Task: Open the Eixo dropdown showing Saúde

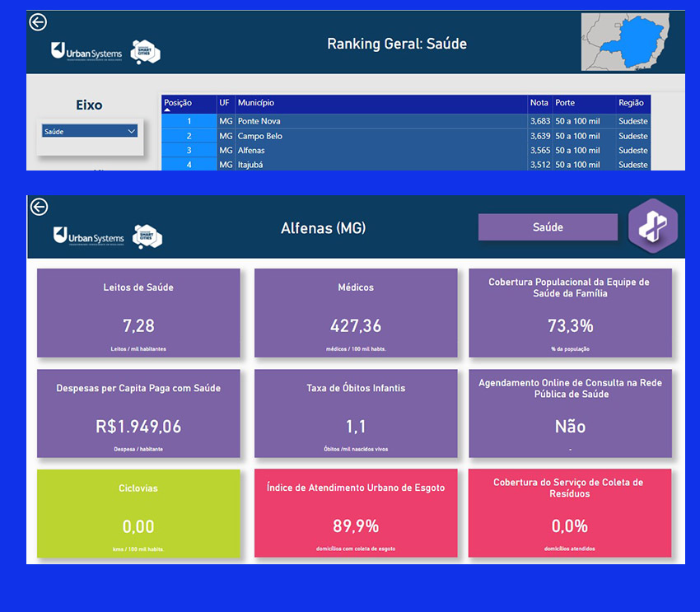Action: (x=90, y=131)
